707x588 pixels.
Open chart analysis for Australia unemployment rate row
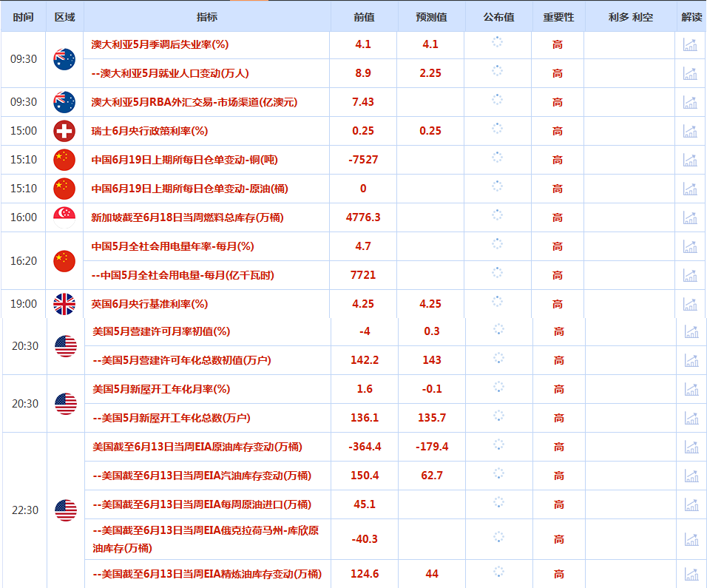[x=690, y=44]
